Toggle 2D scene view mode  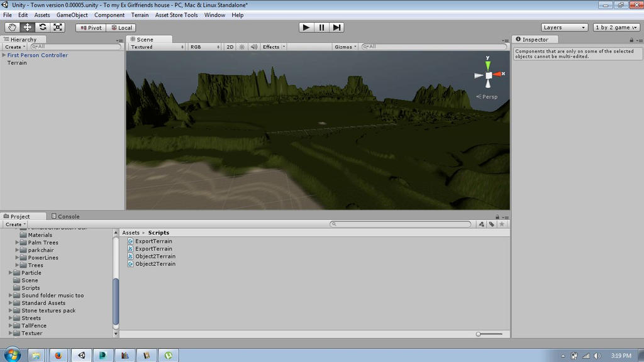[x=230, y=47]
